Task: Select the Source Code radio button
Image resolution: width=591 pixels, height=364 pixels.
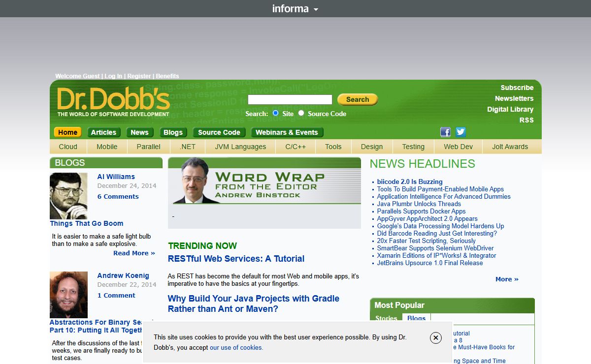Action: pos(301,113)
